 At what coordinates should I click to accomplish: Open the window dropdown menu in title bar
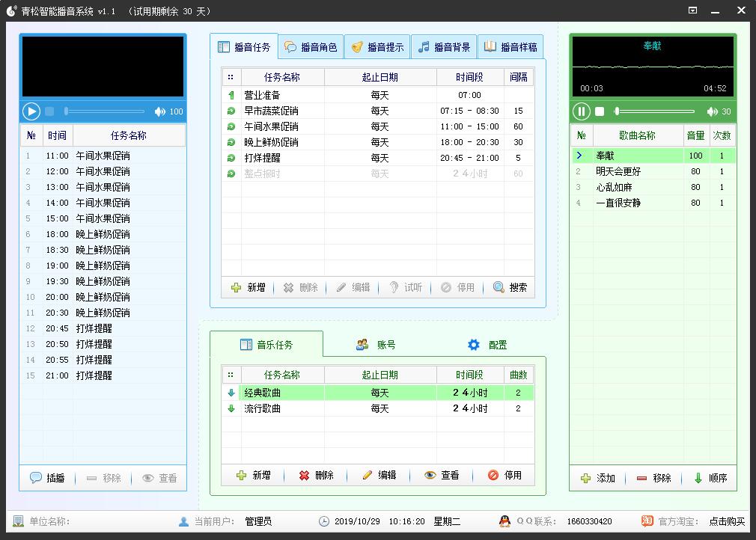click(x=692, y=10)
